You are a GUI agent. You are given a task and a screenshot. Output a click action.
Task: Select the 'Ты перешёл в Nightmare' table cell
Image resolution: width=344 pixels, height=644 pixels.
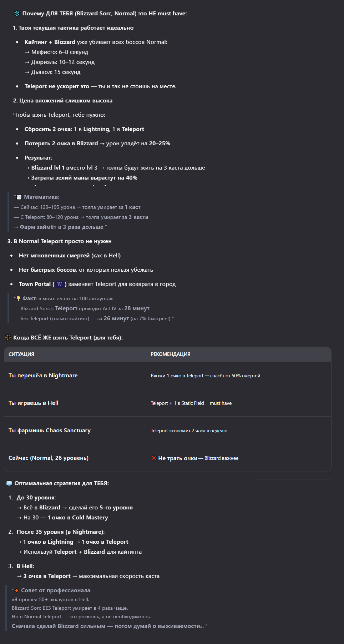tap(43, 376)
